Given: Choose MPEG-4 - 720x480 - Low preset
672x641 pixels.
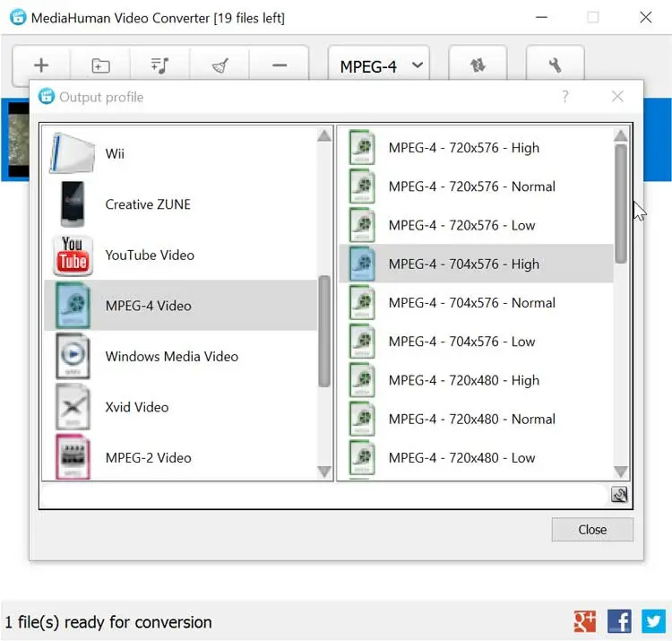Looking at the screenshot, I should pos(476,457).
